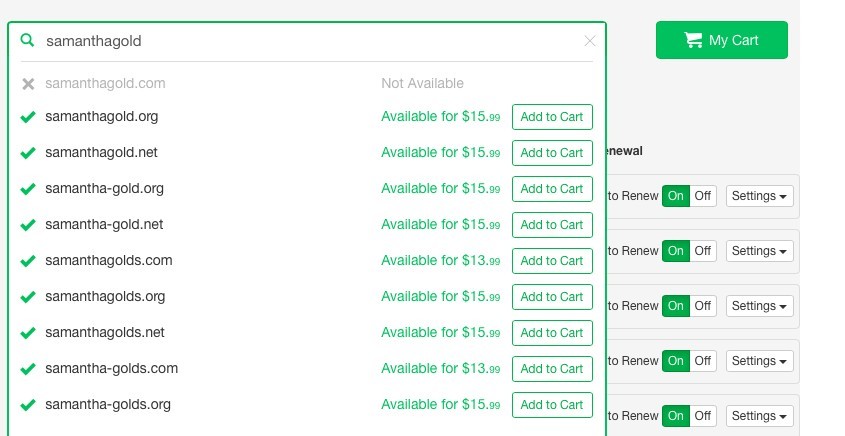Select the samantha-gold.org domain name
845x436 pixels.
(105, 189)
